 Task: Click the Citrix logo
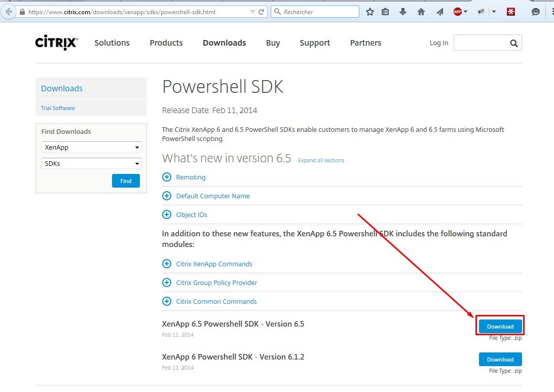point(56,43)
